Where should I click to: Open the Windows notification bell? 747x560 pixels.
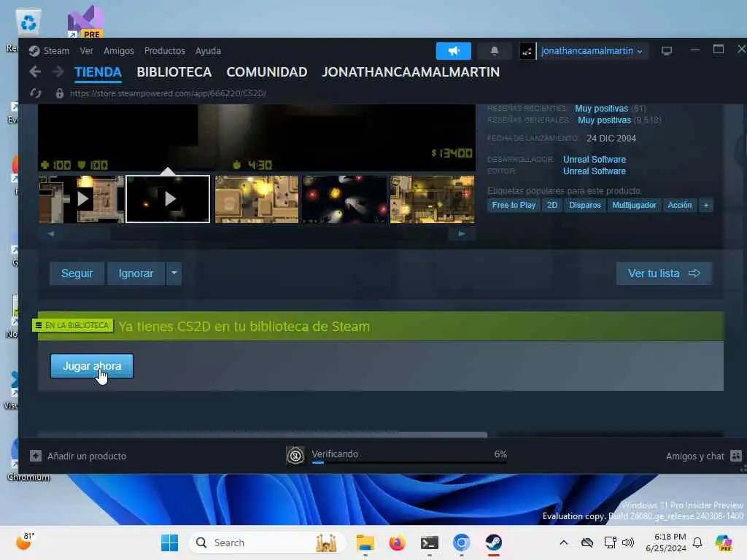tap(697, 542)
